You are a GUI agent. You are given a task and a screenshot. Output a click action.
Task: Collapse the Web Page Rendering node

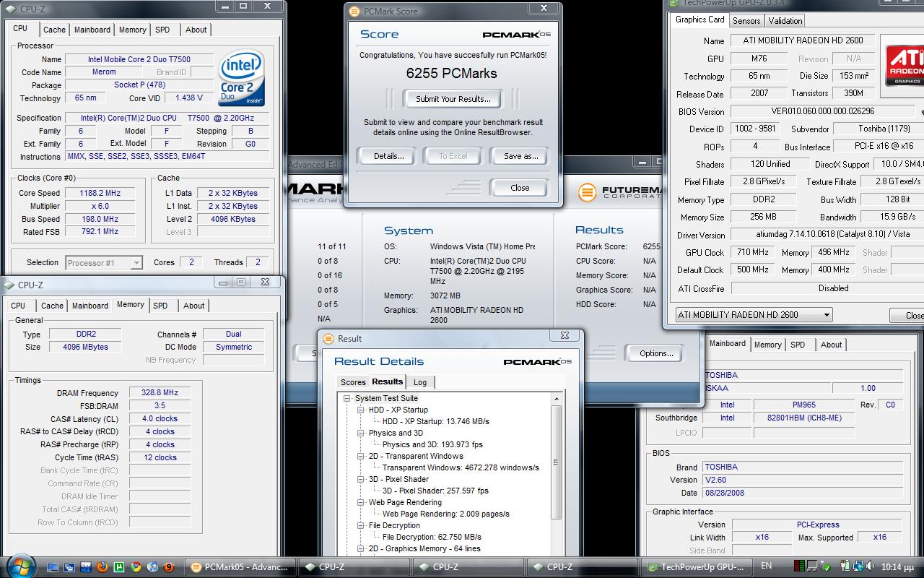click(361, 502)
